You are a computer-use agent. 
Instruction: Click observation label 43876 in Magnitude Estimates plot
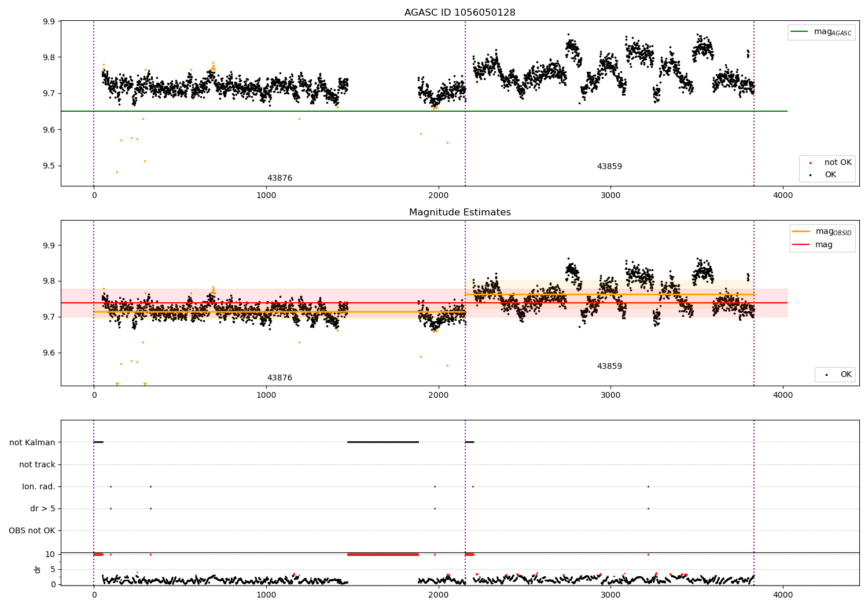tap(279, 378)
